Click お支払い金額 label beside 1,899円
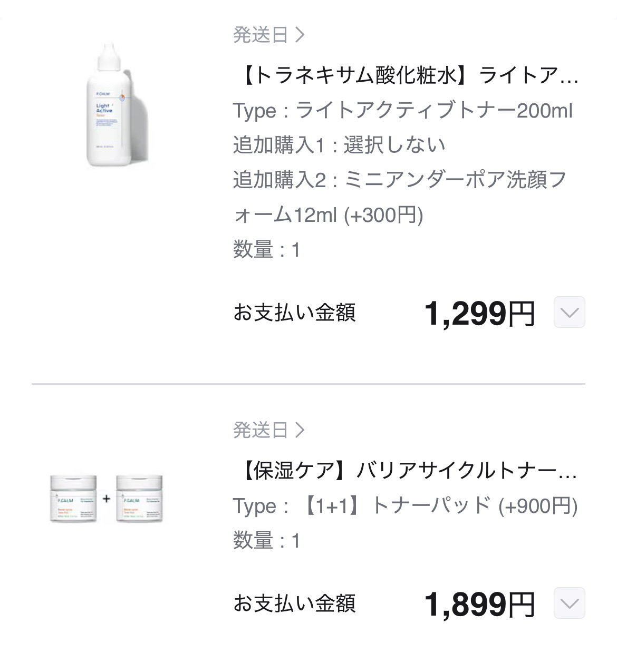617x672 pixels. (294, 603)
